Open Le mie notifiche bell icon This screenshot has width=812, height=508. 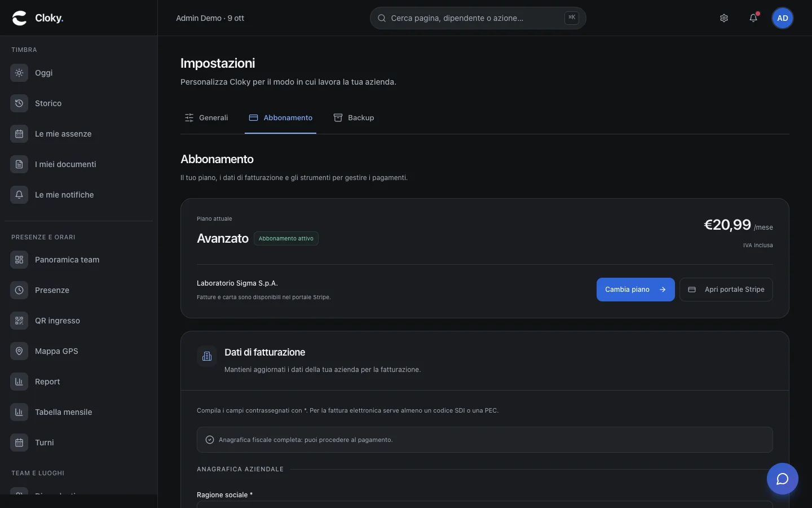pyautogui.click(x=19, y=195)
